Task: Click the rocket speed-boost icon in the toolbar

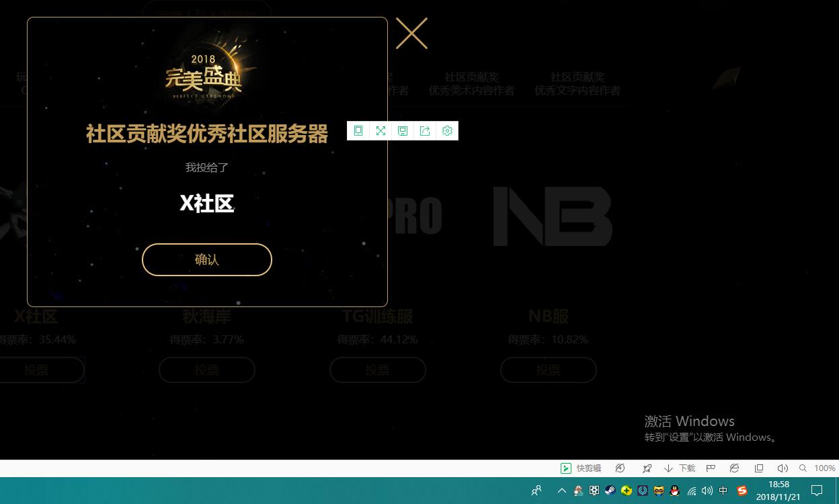Action: tap(647, 468)
